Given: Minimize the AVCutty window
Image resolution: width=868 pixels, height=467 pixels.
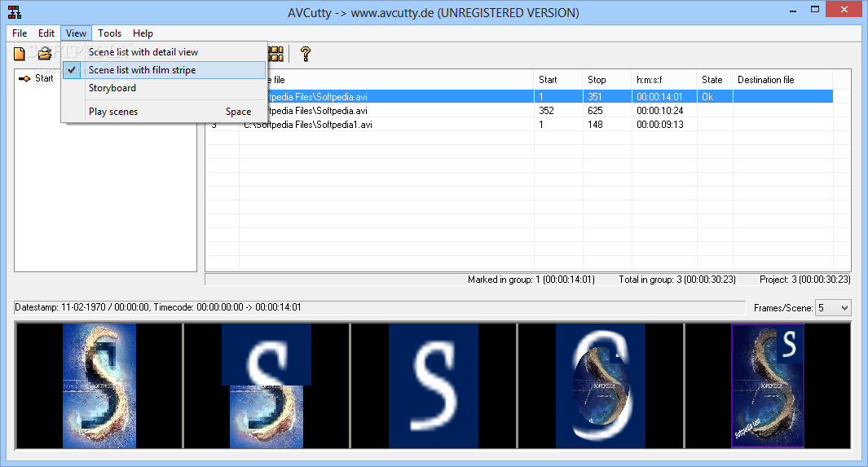Looking at the screenshot, I should pyautogui.click(x=793, y=10).
